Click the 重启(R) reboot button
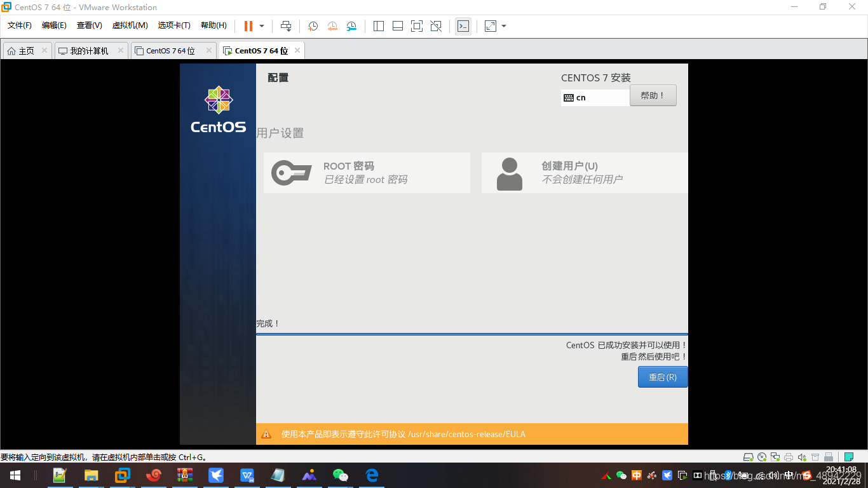 click(x=663, y=377)
